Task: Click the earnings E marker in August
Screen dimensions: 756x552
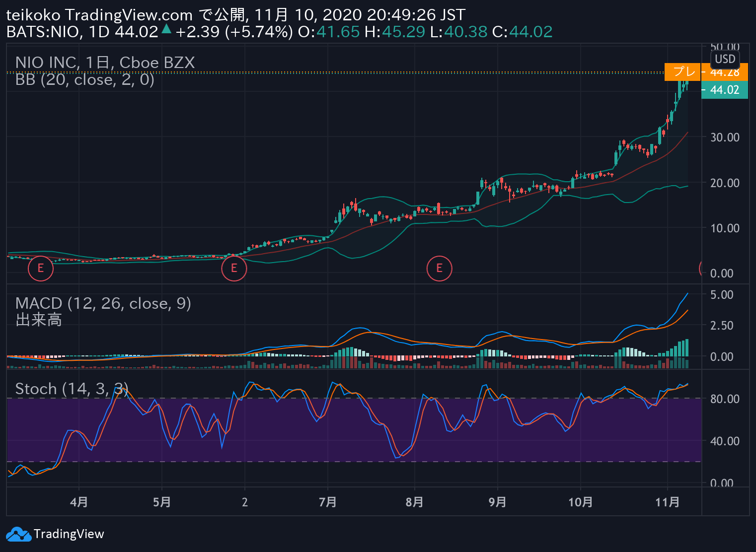Action: [x=439, y=268]
